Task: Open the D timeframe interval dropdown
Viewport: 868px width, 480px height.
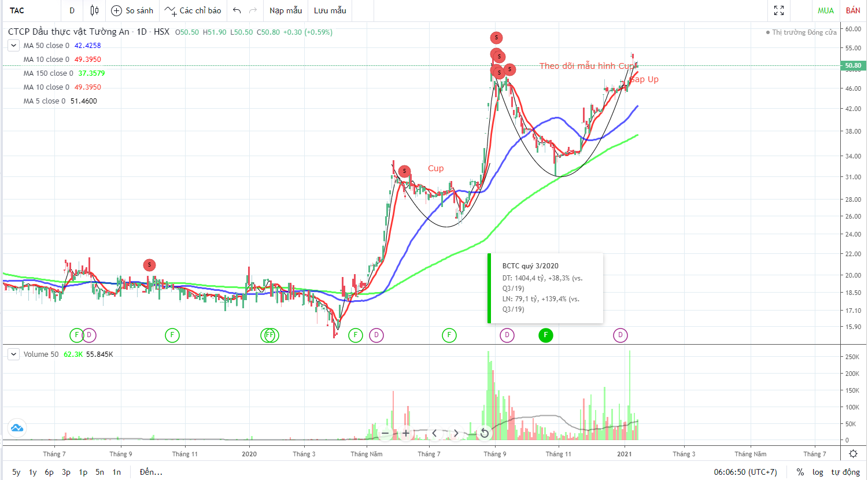Action: point(72,10)
